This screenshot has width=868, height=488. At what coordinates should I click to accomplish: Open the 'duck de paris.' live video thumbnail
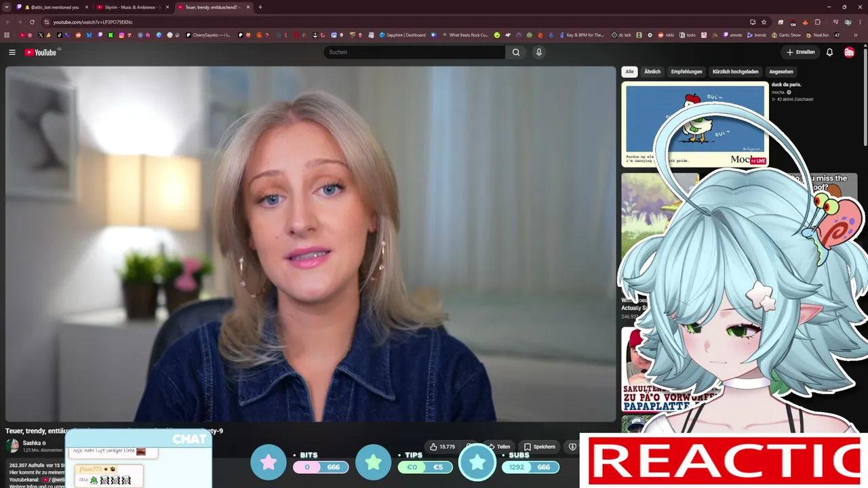click(695, 125)
